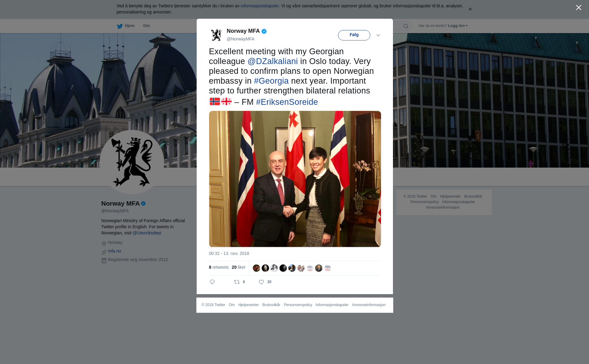This screenshot has height=364, width=589.
Task: Like the tweet with the heart icon
Action: [261, 282]
